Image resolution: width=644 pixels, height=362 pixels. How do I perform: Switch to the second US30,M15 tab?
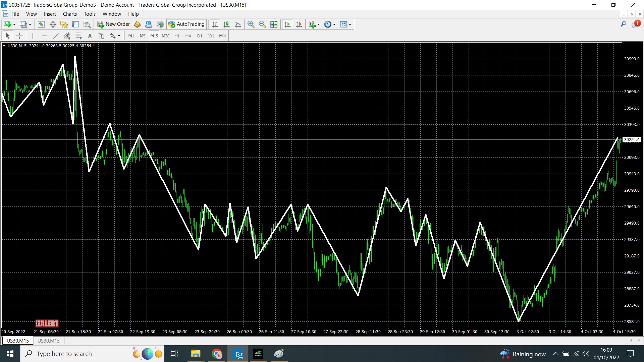click(49, 341)
